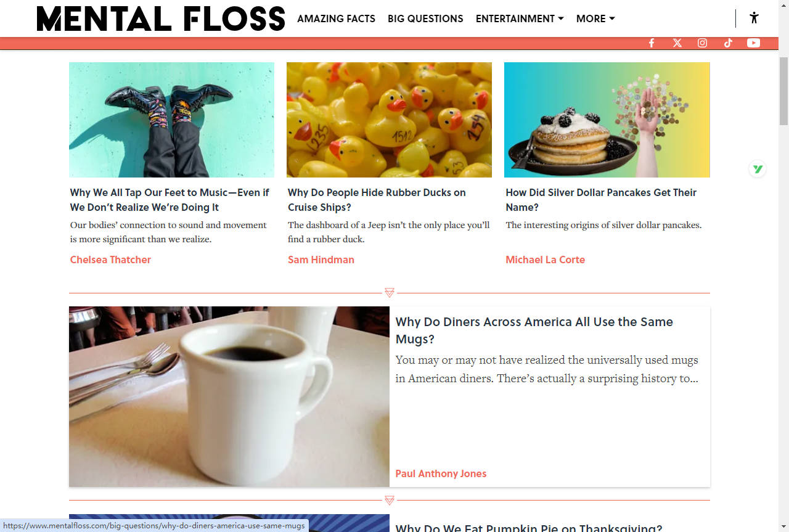Open the TikTok social icon
Image resolution: width=789 pixels, height=532 pixels.
[728, 43]
